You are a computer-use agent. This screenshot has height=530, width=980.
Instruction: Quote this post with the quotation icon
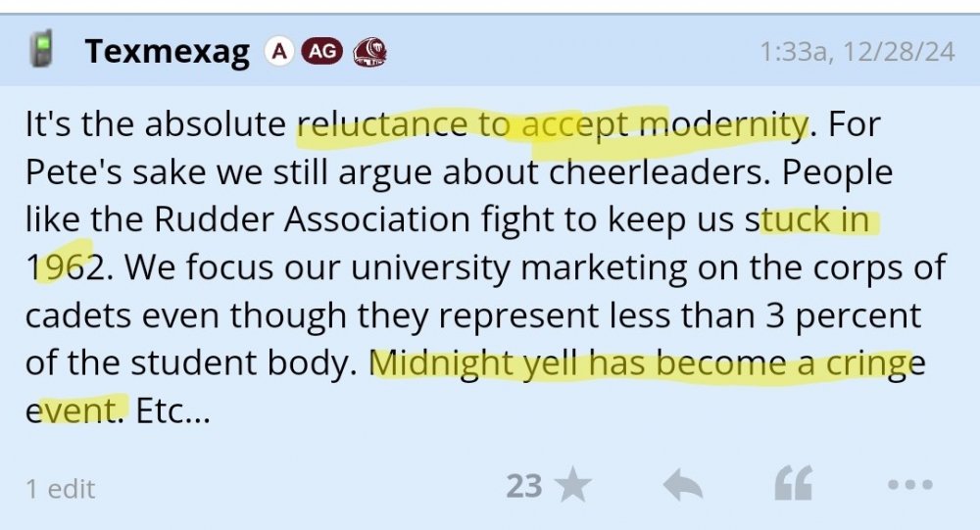(793, 485)
